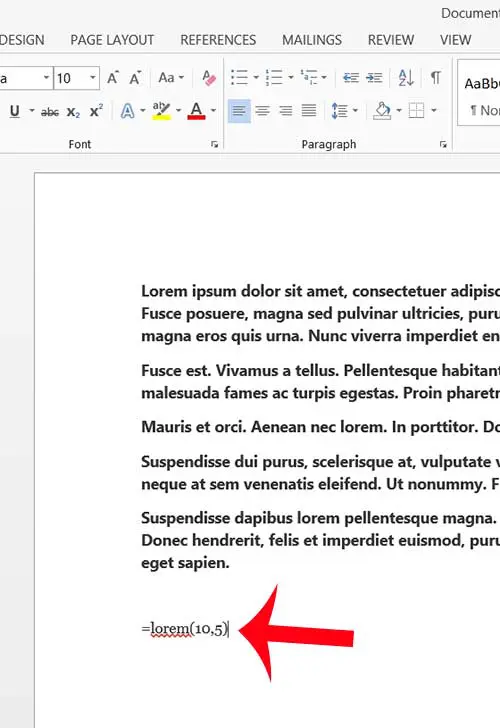
Task: Open the Font dialog box launcher
Action: coord(214,145)
